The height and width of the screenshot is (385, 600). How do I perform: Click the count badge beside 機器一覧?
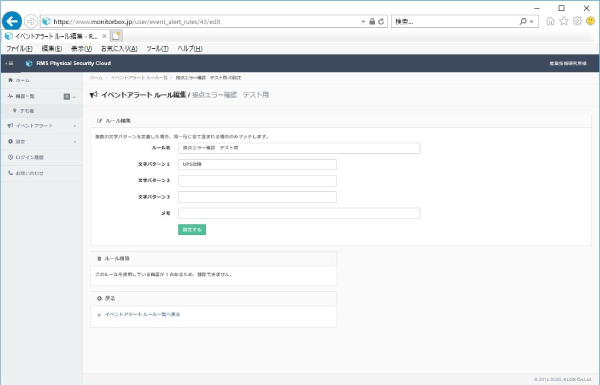[x=67, y=97]
